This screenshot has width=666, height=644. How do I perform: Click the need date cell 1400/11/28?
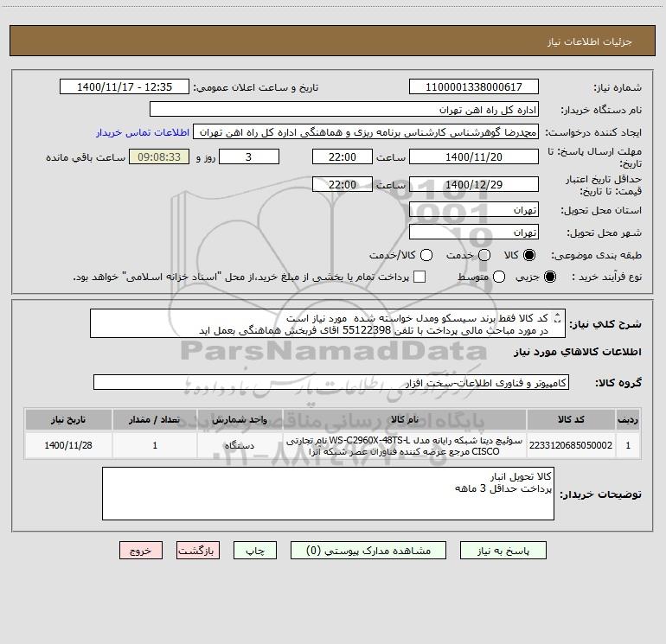(x=68, y=445)
